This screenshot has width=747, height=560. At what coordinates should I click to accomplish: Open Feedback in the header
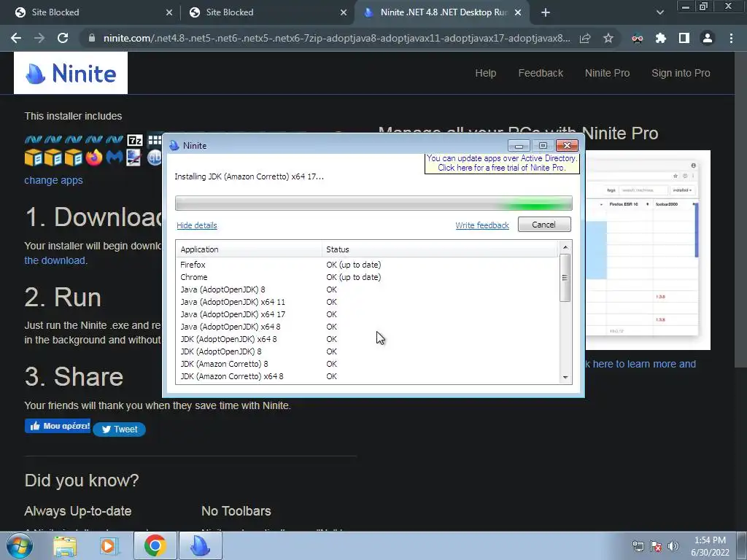541,73
